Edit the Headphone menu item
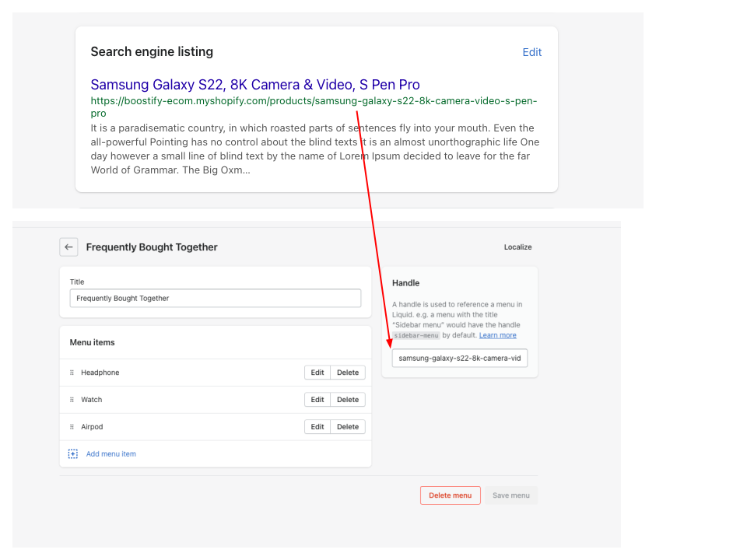Screen dimensions: 747x560 [317, 373]
